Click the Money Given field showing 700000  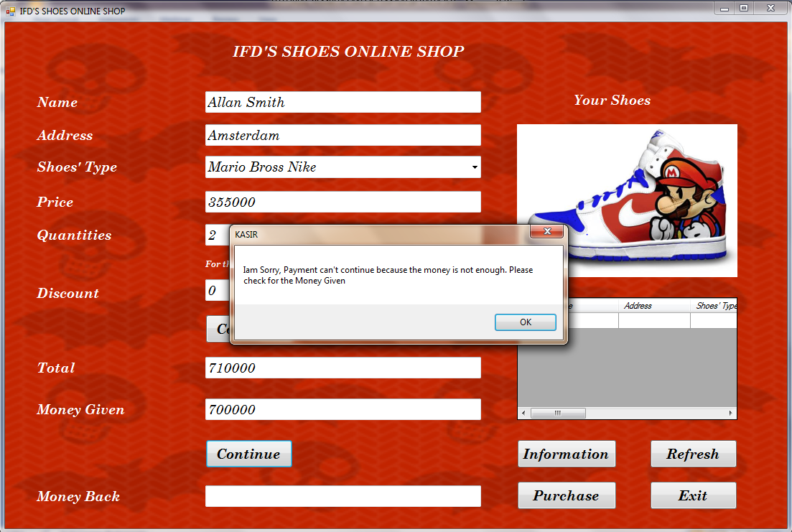tap(343, 409)
